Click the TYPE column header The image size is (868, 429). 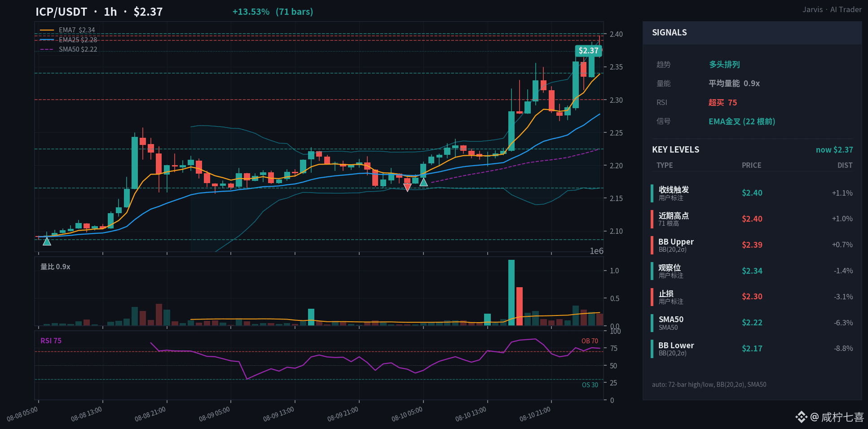(665, 165)
